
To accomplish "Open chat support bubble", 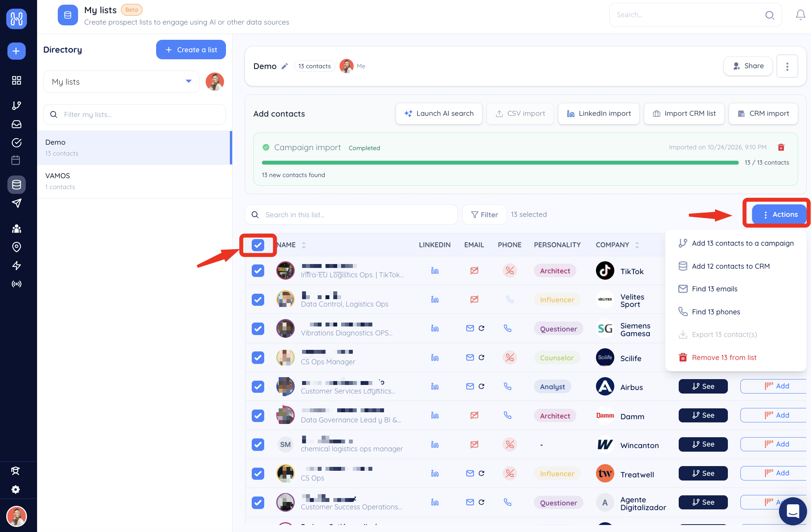I will (x=793, y=511).
